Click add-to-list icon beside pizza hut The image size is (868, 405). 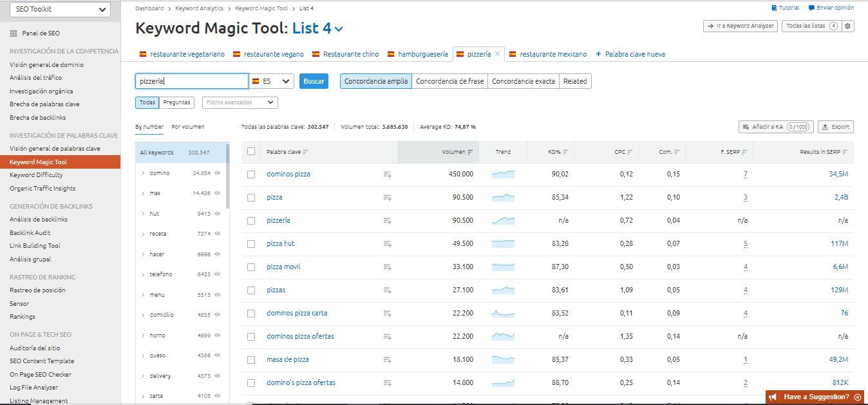click(387, 244)
